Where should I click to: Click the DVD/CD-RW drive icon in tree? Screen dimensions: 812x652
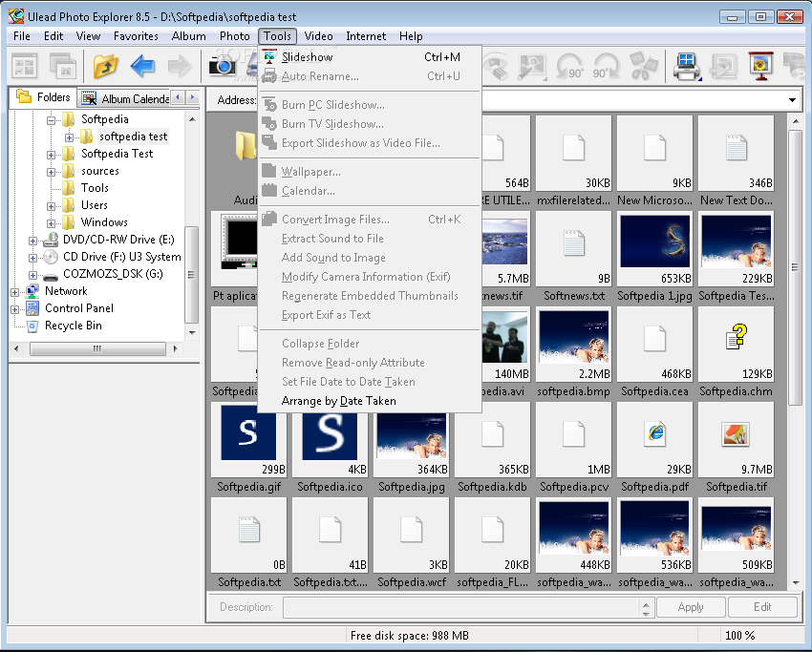click(x=51, y=240)
